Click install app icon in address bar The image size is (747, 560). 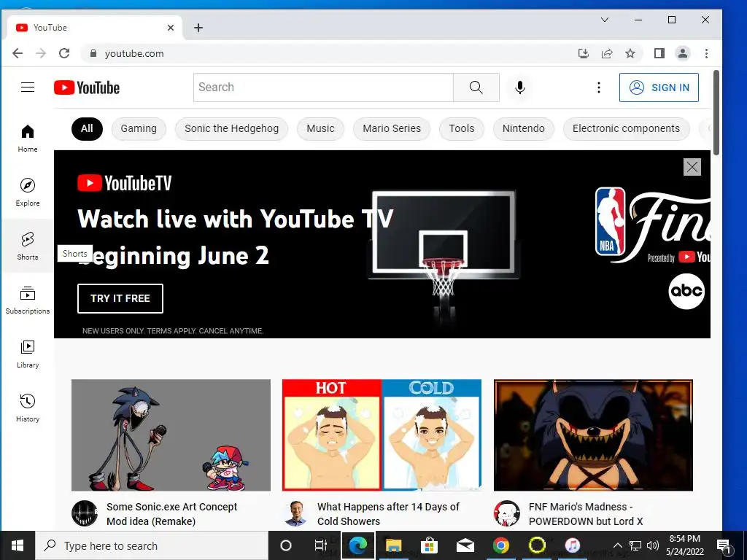(583, 53)
